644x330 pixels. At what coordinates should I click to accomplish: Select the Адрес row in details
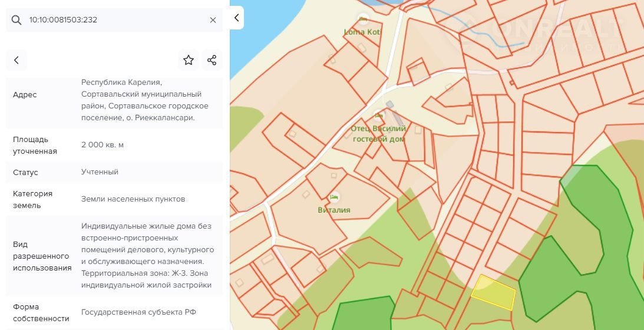coord(25,95)
